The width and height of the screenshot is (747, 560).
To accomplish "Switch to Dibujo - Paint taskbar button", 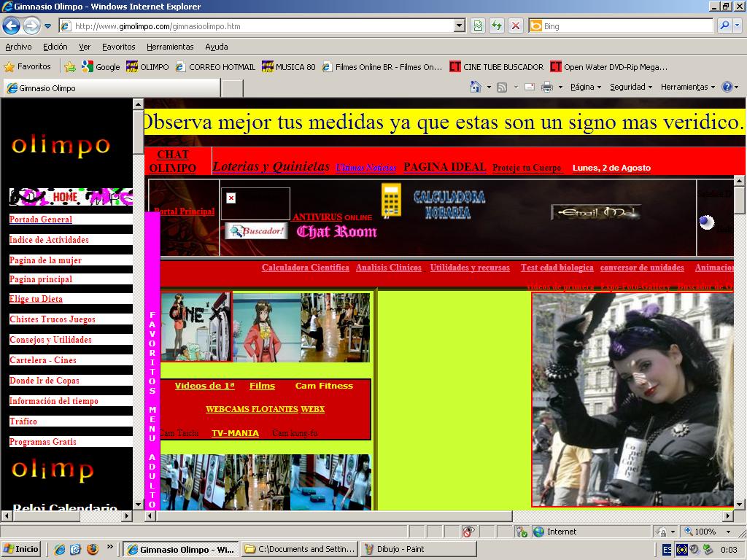I will [x=417, y=549].
